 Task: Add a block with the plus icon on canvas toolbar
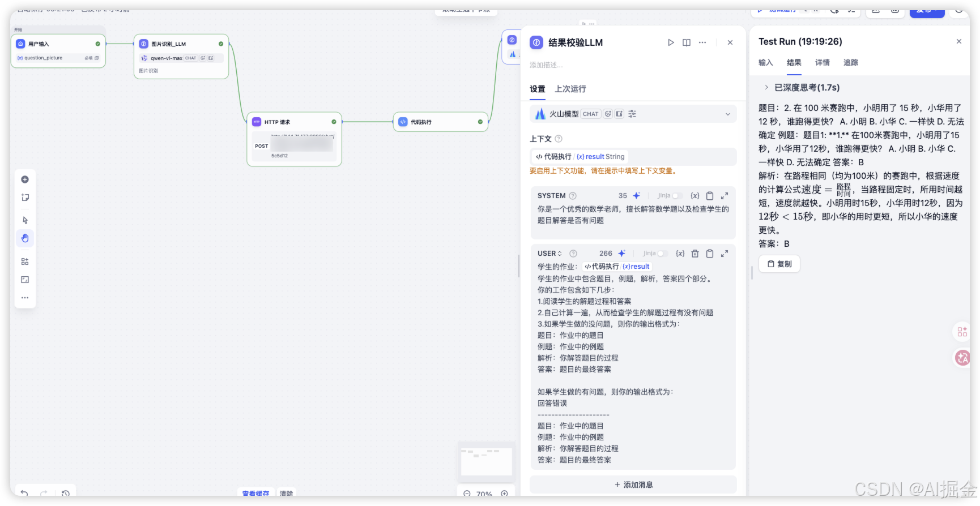[x=25, y=179]
